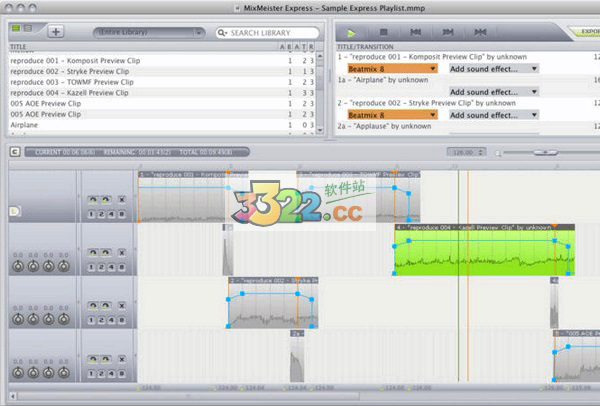Select playlist entry 2a - "Applause" by unknown

(x=384, y=126)
